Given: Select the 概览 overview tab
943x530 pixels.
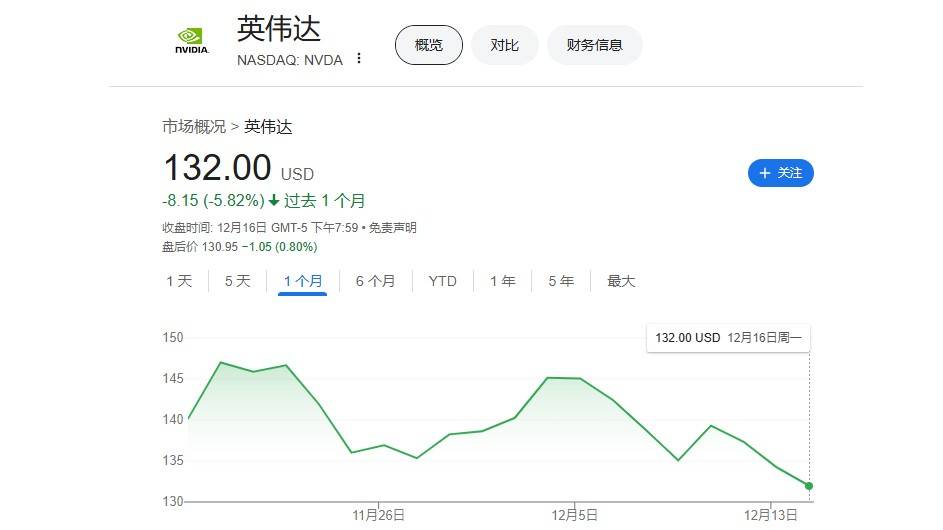Looking at the screenshot, I should (428, 45).
